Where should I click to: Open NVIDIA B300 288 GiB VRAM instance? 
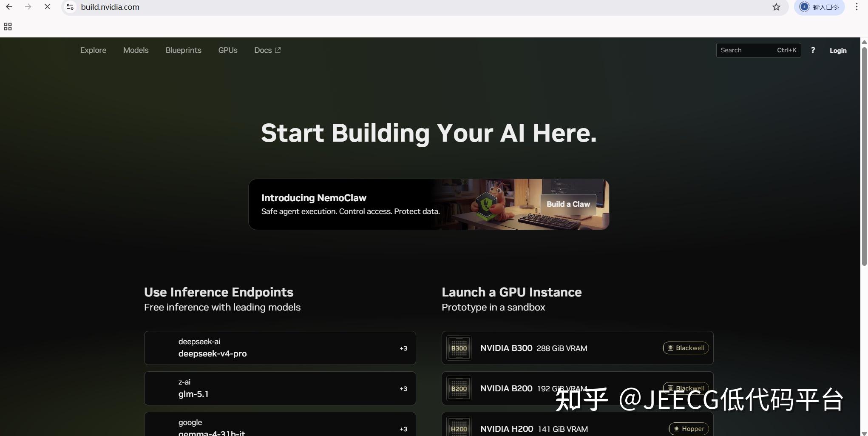[577, 348]
